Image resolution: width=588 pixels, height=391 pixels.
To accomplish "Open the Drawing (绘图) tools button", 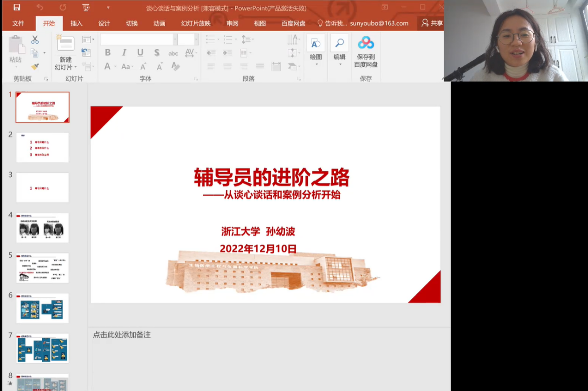I will tap(316, 48).
